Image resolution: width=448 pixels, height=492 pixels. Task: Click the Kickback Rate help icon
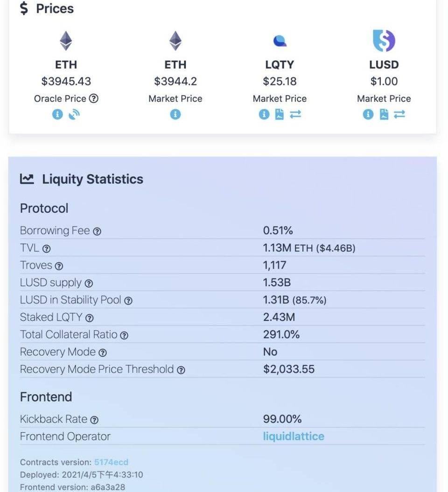pos(94,420)
